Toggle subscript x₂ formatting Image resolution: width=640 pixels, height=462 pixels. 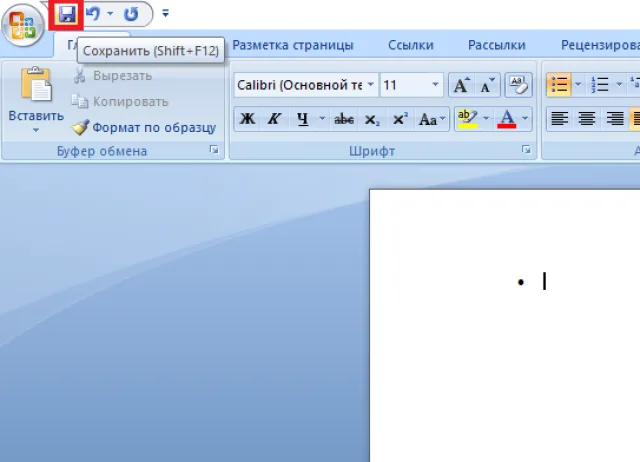click(x=372, y=119)
